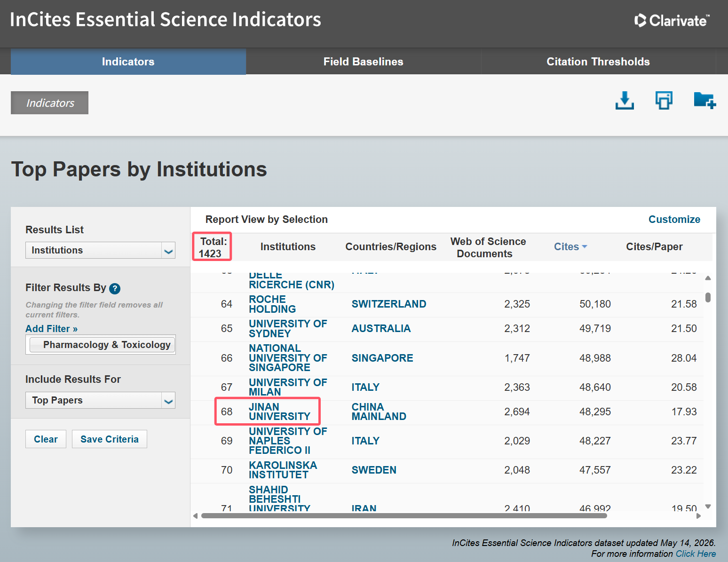Open the Results List Institutions dropdown
The height and width of the screenshot is (562, 728).
100,250
